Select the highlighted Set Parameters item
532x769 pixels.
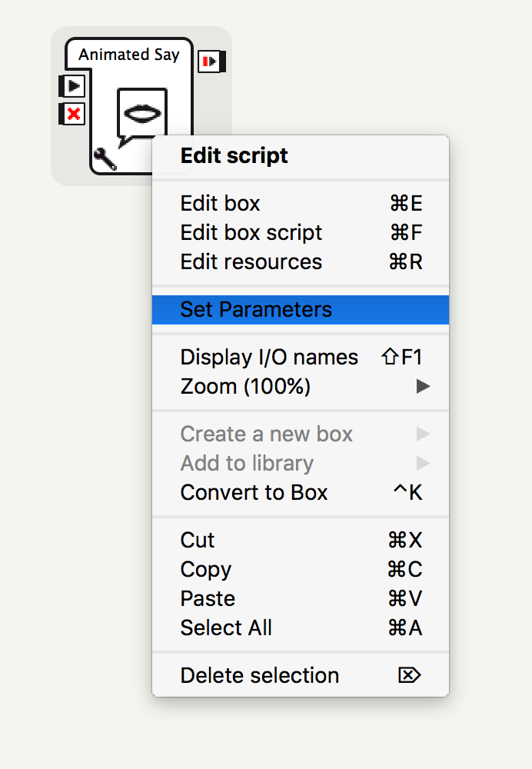coord(256,310)
